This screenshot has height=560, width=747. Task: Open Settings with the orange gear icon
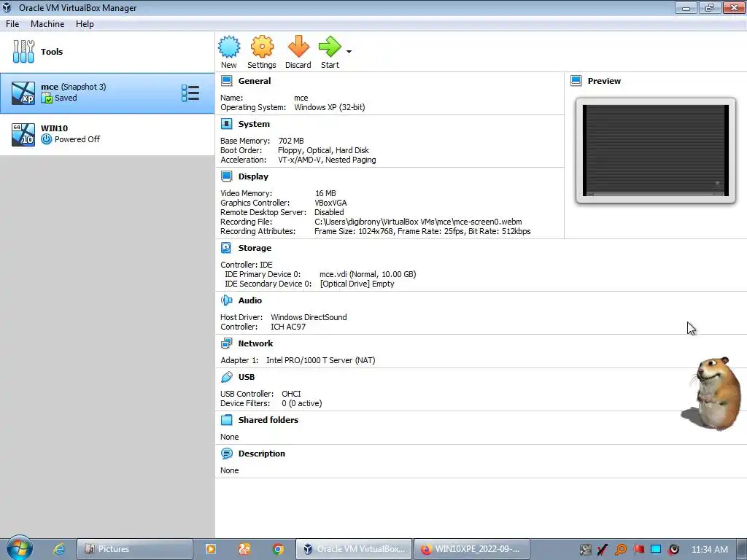pos(262,47)
